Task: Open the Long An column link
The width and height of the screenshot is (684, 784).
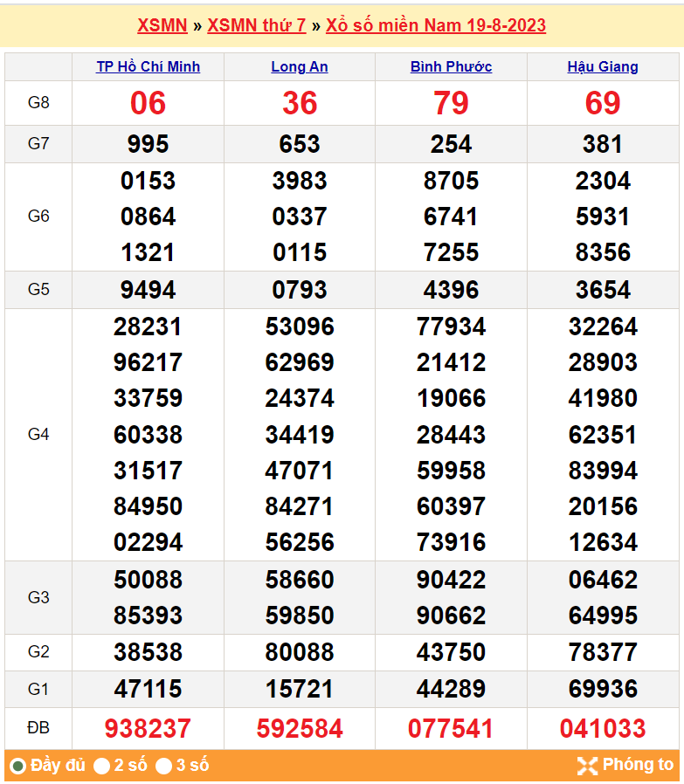Action: pos(300,66)
